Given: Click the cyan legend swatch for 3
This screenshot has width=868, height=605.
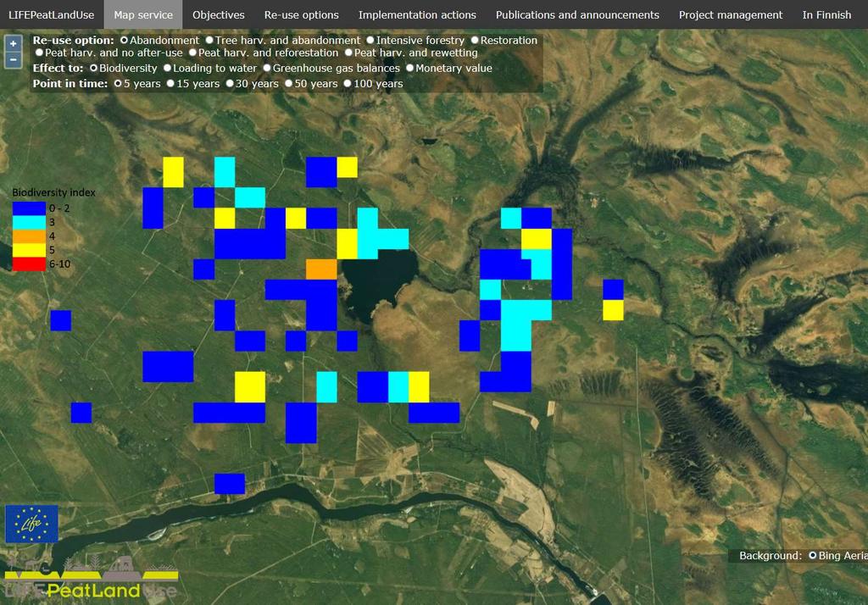Looking at the screenshot, I should [30, 222].
